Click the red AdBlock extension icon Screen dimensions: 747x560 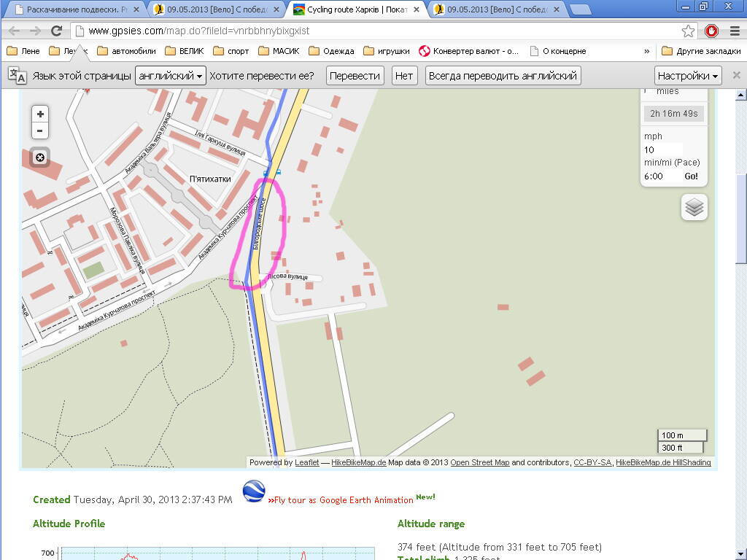point(711,31)
